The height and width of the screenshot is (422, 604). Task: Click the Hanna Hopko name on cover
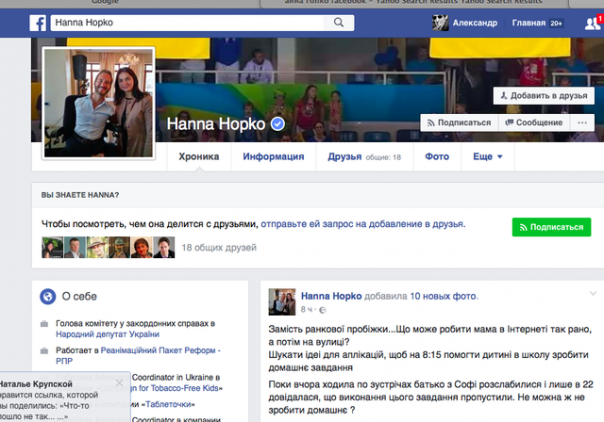tap(216, 124)
